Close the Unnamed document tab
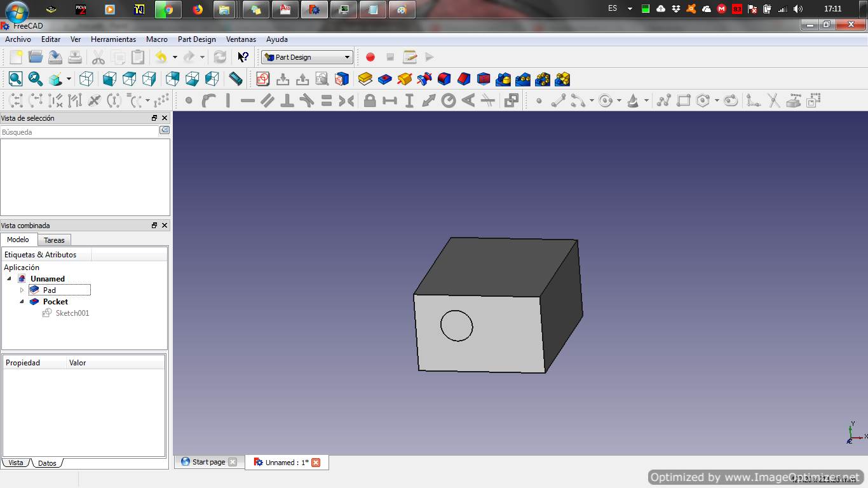 316,463
